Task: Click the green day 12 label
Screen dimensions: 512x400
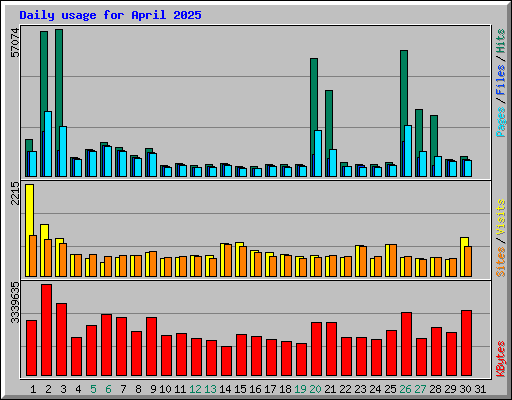Action: pyautogui.click(x=195, y=389)
